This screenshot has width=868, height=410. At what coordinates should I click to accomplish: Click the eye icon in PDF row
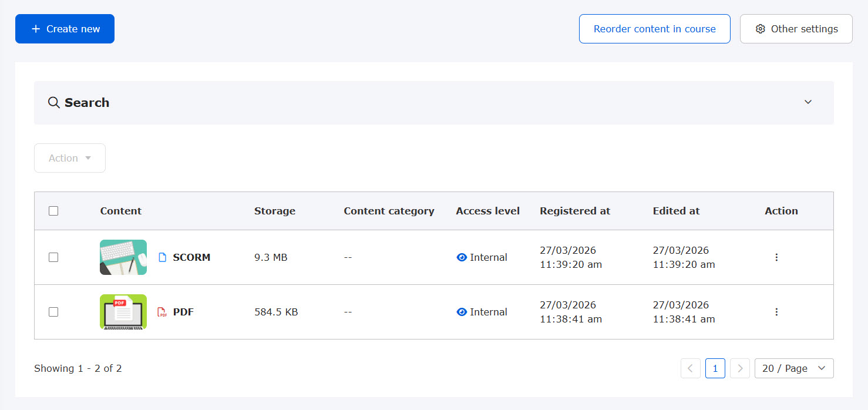click(462, 312)
